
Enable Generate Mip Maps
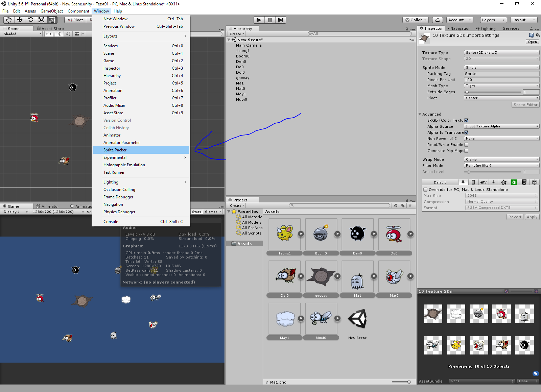coord(466,151)
